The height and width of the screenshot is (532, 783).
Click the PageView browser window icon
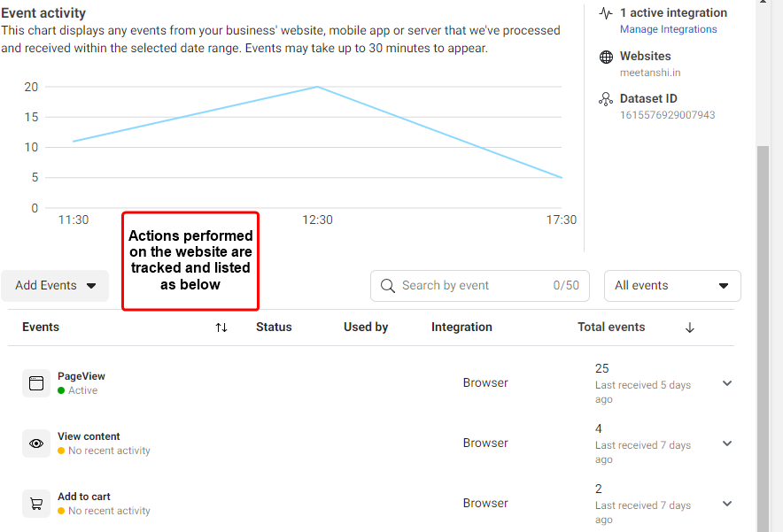pyautogui.click(x=36, y=383)
